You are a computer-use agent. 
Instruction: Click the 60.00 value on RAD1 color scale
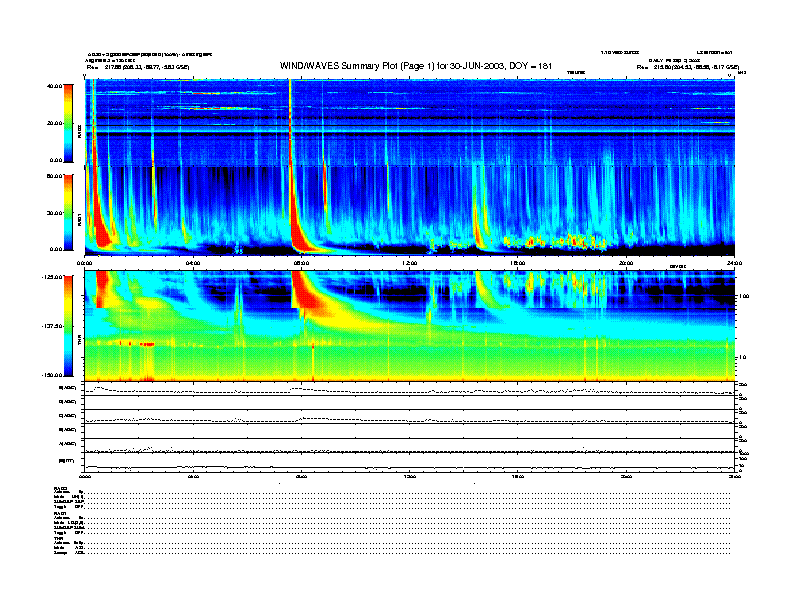pos(54,176)
